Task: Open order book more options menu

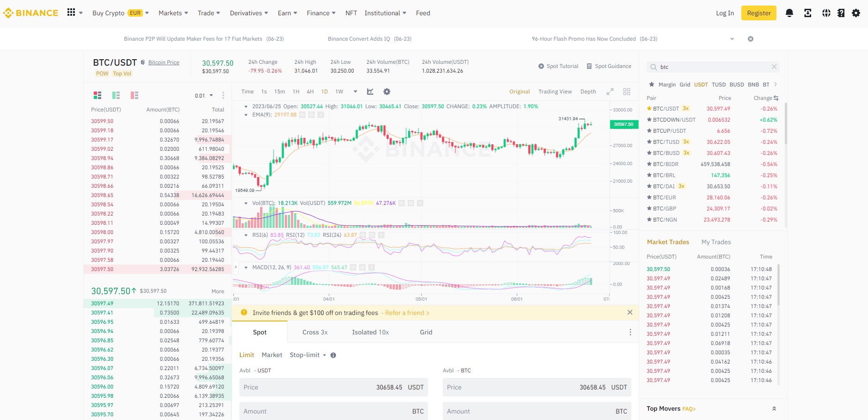Action: (223, 95)
